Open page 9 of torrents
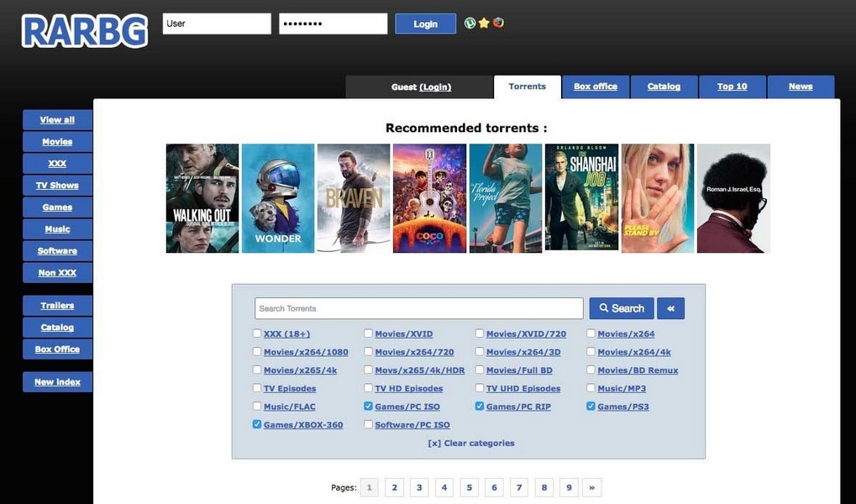This screenshot has width=856, height=504. (x=569, y=487)
